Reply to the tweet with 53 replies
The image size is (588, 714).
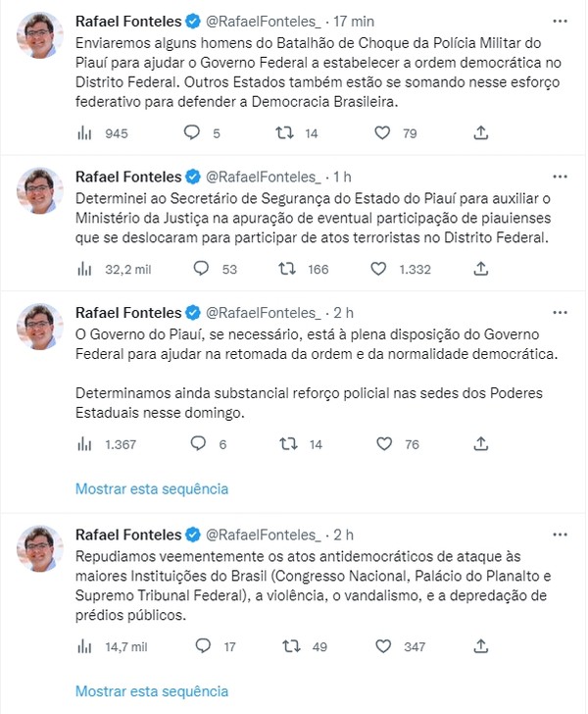(203, 269)
